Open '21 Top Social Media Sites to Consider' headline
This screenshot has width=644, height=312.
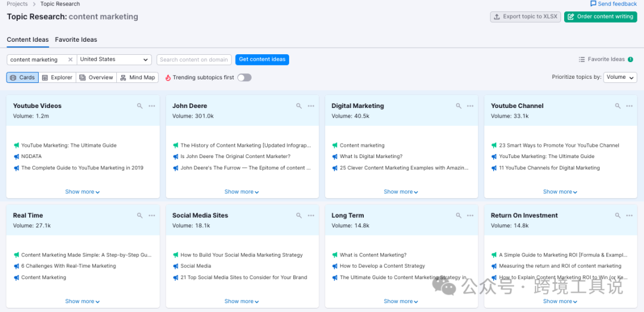pyautogui.click(x=243, y=277)
